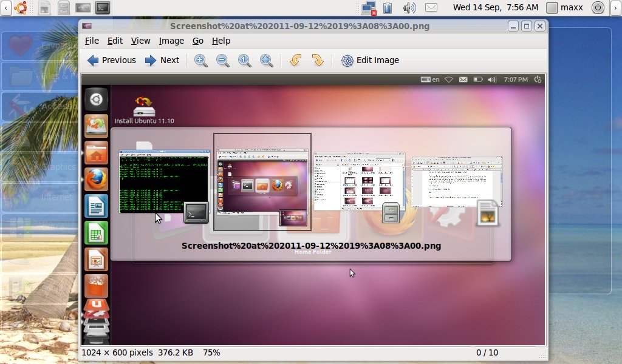This screenshot has height=364, width=622.
Task: Zoom in using the magnifier plus icon
Action: (x=200, y=60)
